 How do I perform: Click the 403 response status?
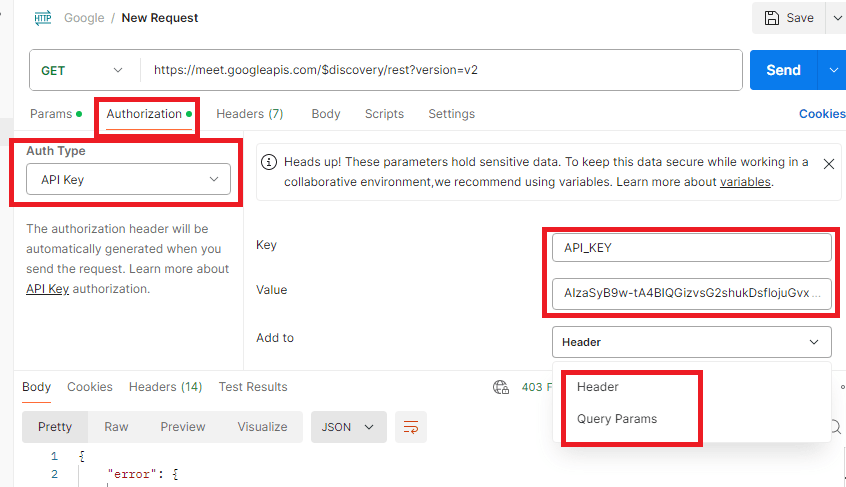click(x=536, y=387)
